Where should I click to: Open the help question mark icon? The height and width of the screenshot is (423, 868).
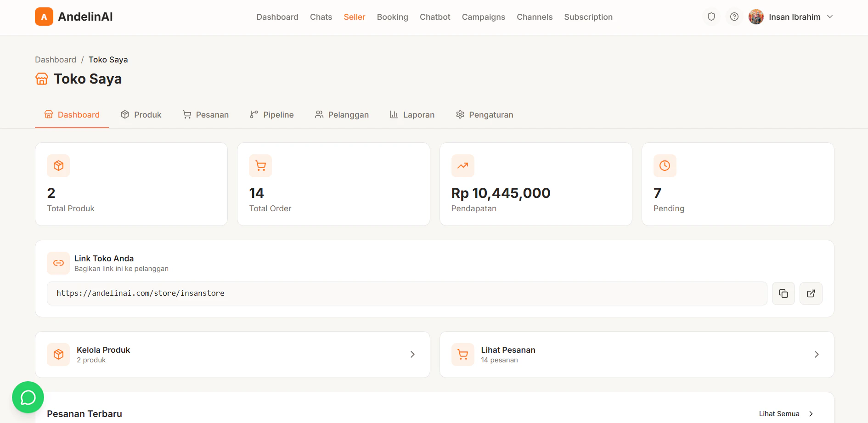[x=734, y=17]
